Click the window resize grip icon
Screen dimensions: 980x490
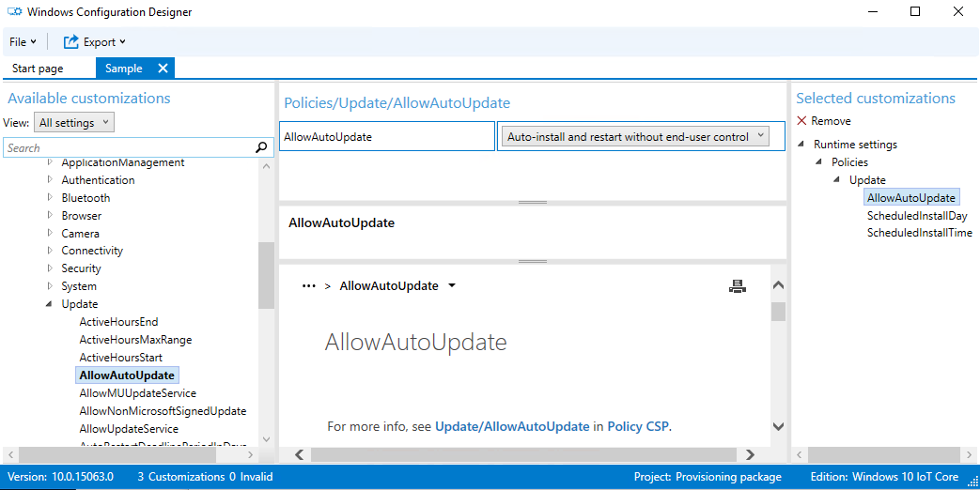tap(972, 480)
